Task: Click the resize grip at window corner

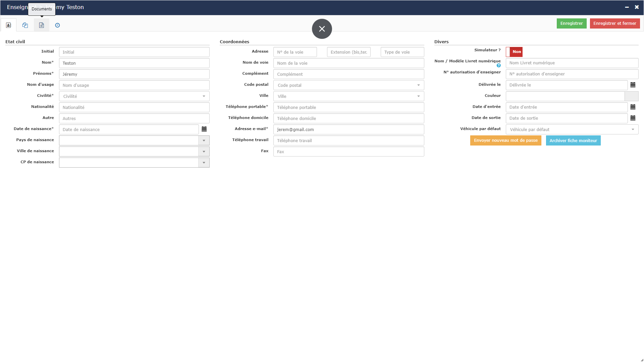Action: tap(642, 360)
